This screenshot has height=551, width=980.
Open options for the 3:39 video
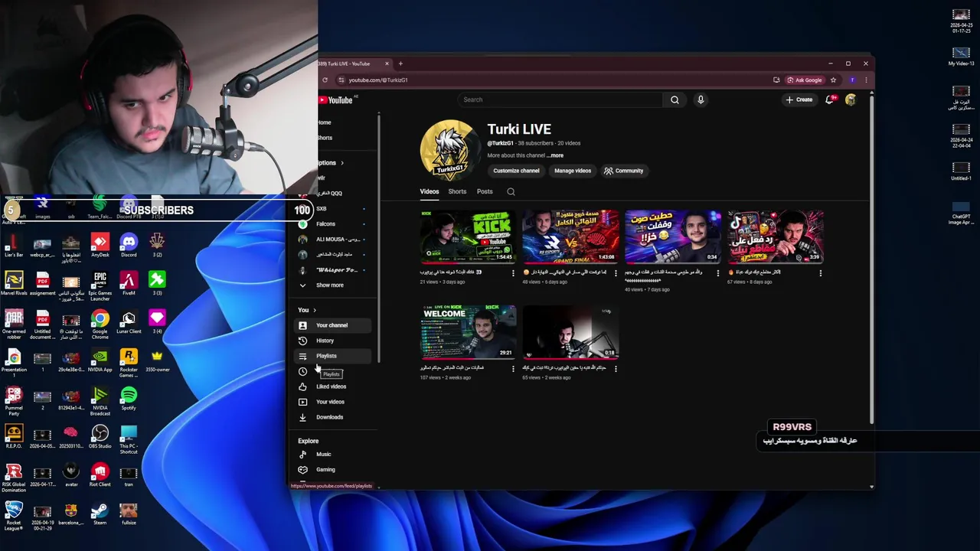(x=821, y=273)
